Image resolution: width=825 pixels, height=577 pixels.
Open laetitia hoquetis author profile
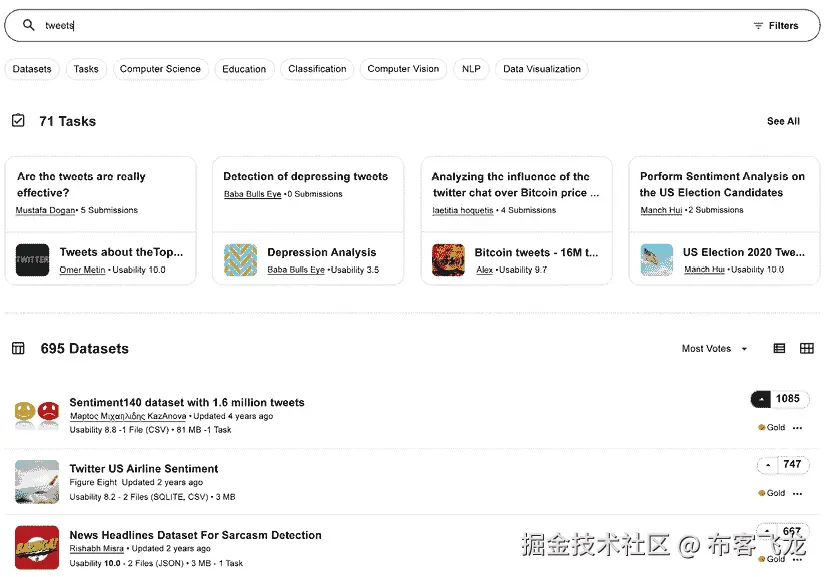pyautogui.click(x=463, y=210)
